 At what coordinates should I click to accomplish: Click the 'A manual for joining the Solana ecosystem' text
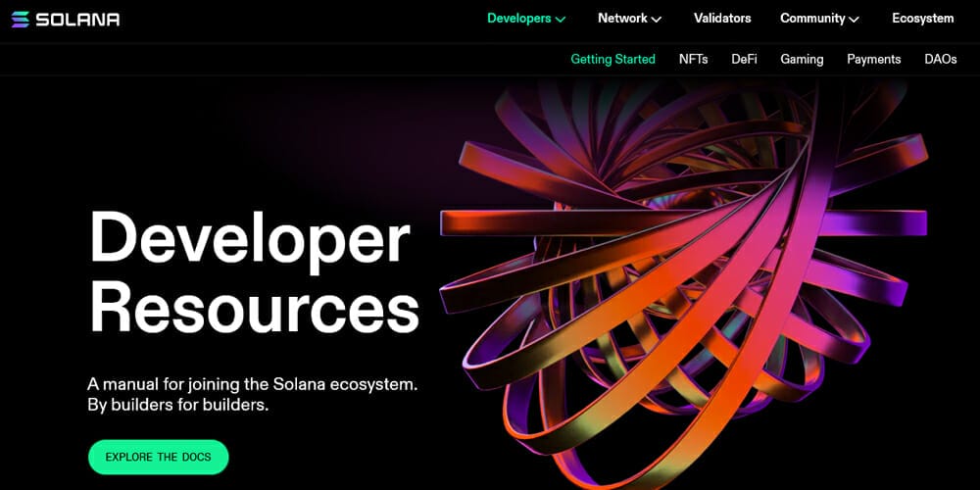tap(253, 384)
